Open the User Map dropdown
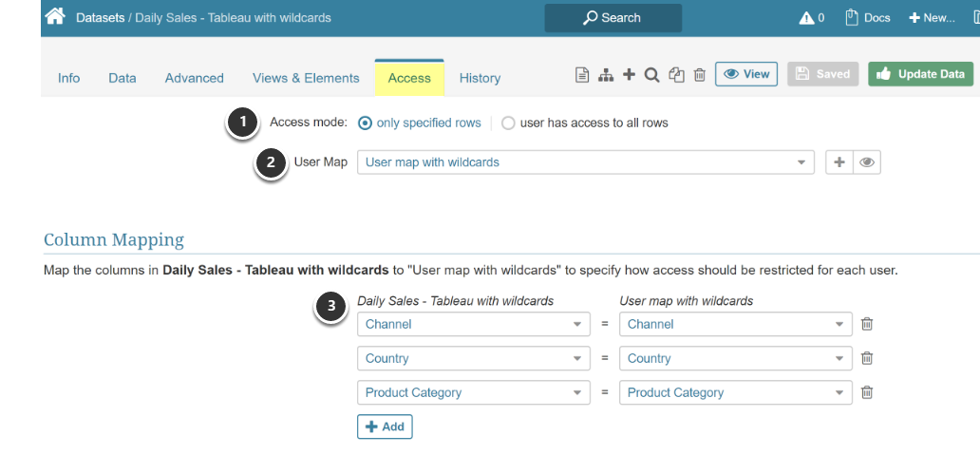980x474 pixels. click(585, 162)
